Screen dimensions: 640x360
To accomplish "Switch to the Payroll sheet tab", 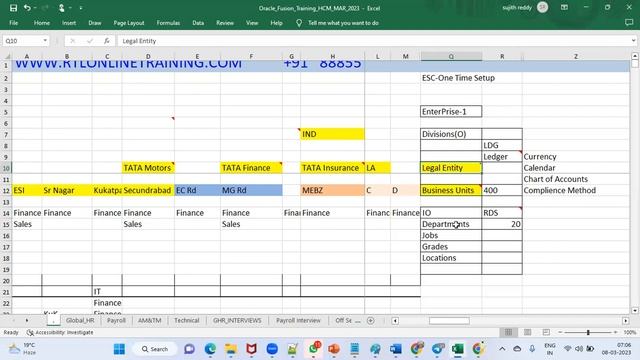I will tap(116, 320).
